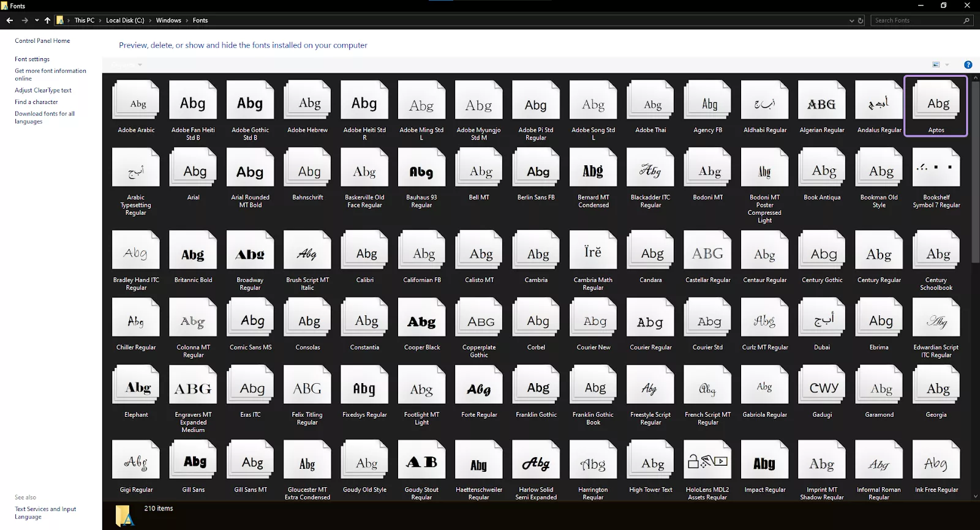Viewport: 980px width, 530px height.
Task: Select the Bauhaus 93 Regular font icon
Action: (421, 167)
